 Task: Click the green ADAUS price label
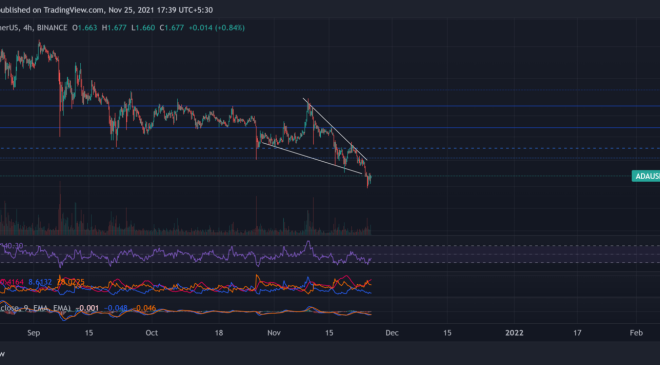coord(646,176)
